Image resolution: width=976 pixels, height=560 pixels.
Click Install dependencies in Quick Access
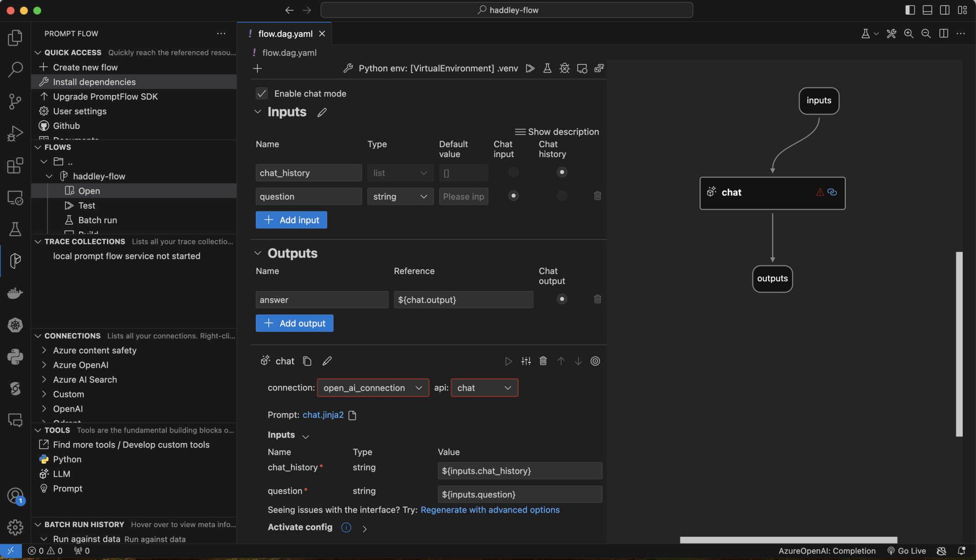pyautogui.click(x=94, y=82)
